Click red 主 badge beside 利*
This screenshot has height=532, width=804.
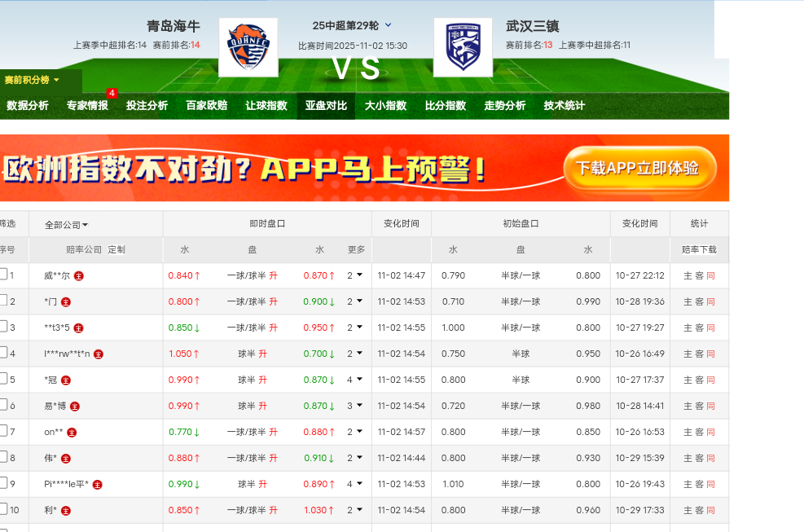coord(66,510)
